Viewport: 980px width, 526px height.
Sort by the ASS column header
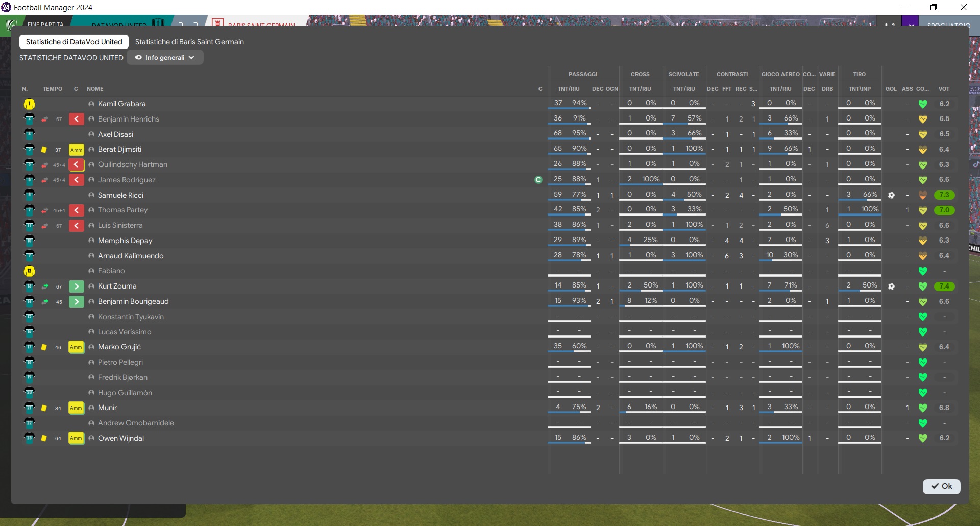click(907, 89)
